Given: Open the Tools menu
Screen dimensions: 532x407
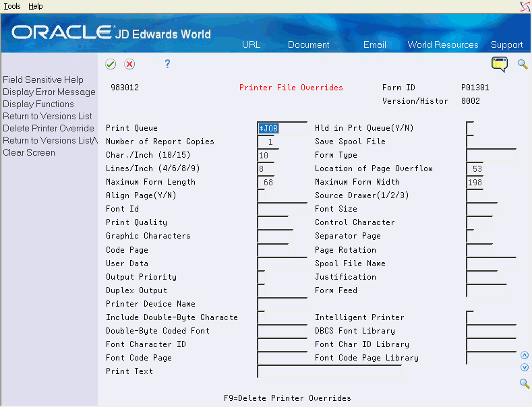Looking at the screenshot, I should (12, 6).
